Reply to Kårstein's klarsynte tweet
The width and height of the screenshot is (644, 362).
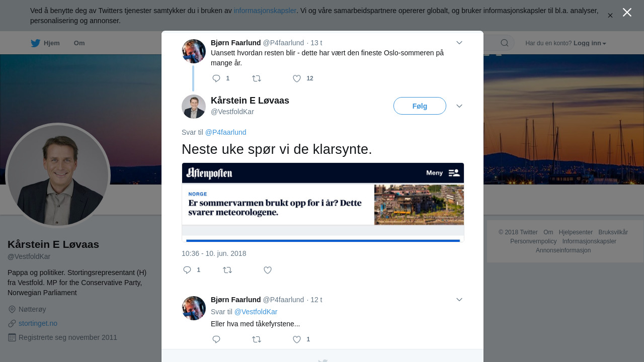coord(187,270)
